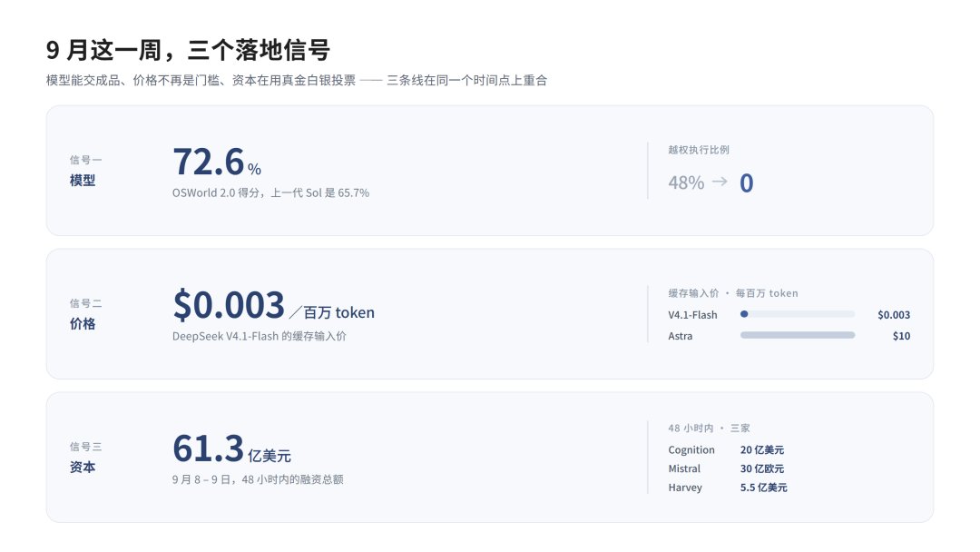Image resolution: width=980 pixels, height=552 pixels.
Task: Select the 信号一 模型 label
Action: point(85,171)
